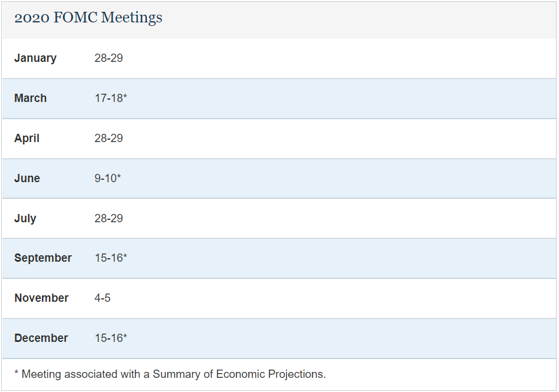
Task: Select the July row label
Action: point(25,218)
